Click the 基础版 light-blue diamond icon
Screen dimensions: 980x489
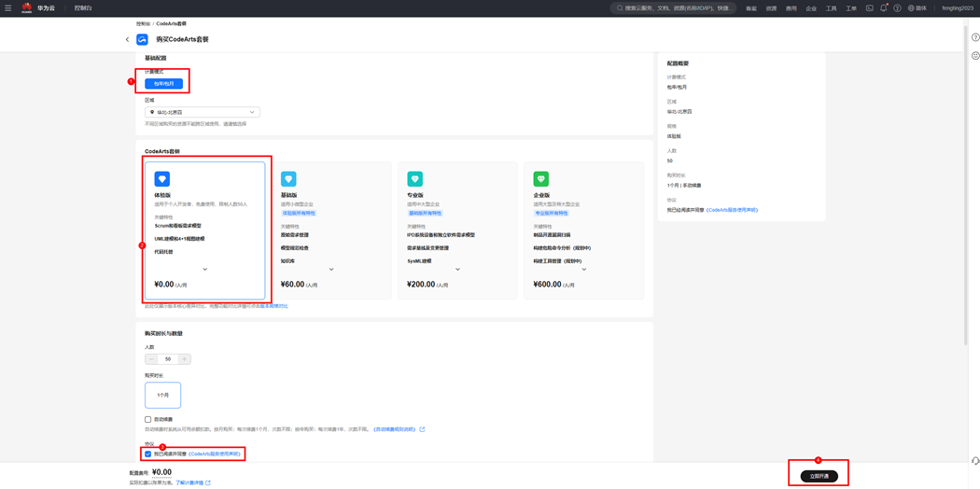pos(288,179)
